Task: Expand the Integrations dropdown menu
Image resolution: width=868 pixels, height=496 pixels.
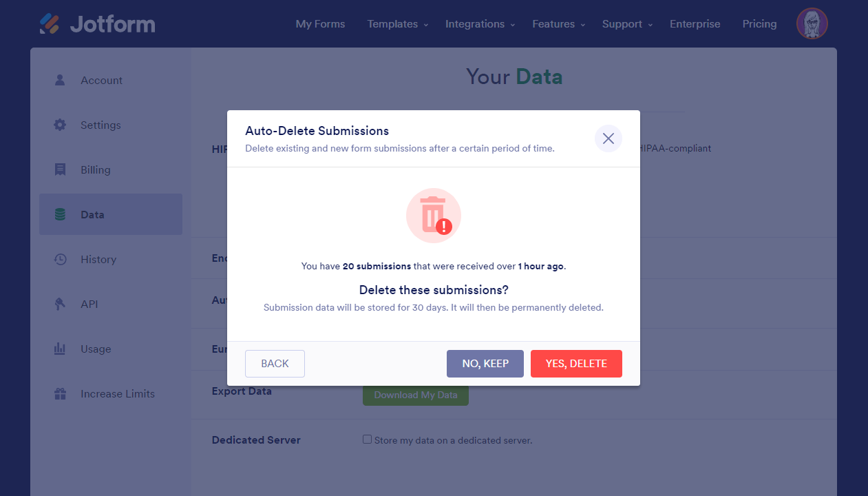Action: coord(480,24)
